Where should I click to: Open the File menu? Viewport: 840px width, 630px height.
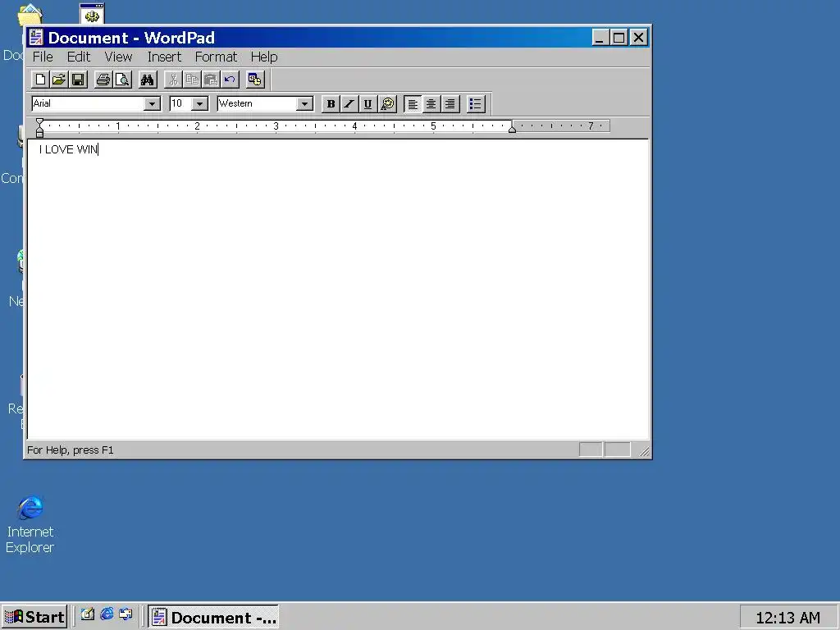(x=43, y=57)
